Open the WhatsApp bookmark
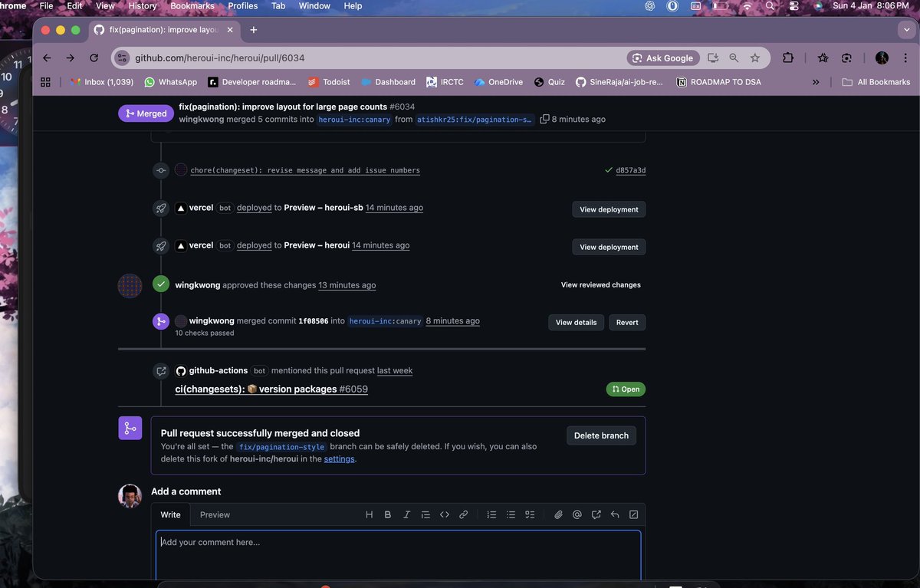The height and width of the screenshot is (588, 920). pos(170,82)
